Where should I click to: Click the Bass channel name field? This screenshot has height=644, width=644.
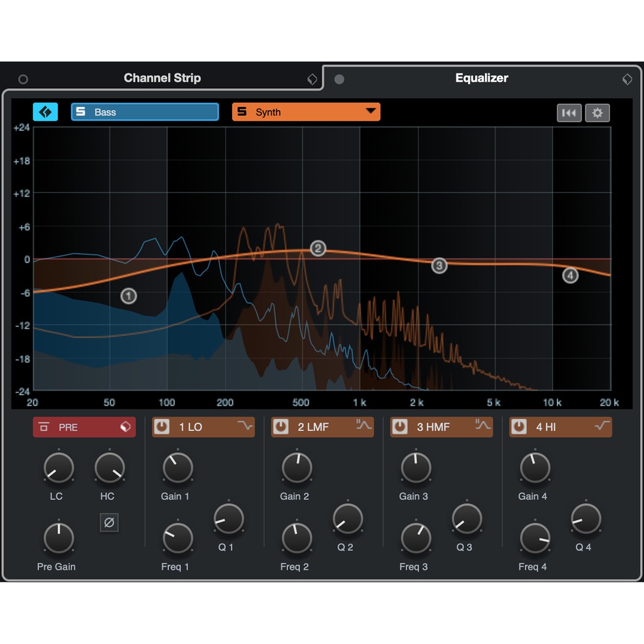coord(145,112)
